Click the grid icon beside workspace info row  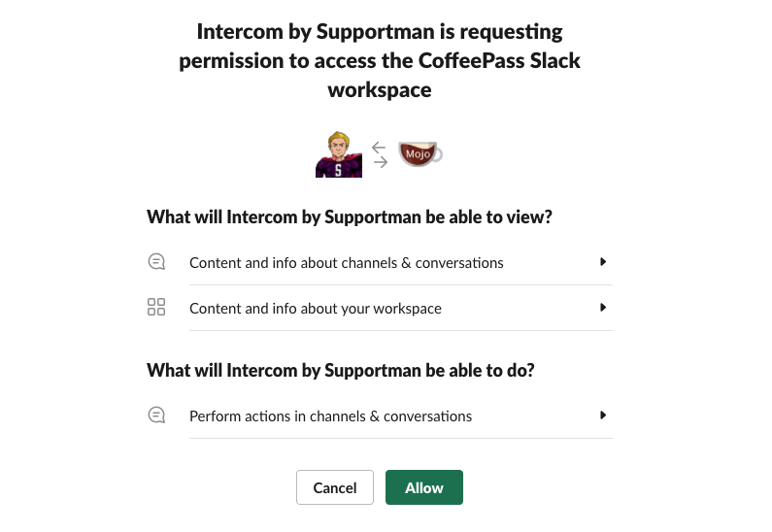(x=156, y=308)
